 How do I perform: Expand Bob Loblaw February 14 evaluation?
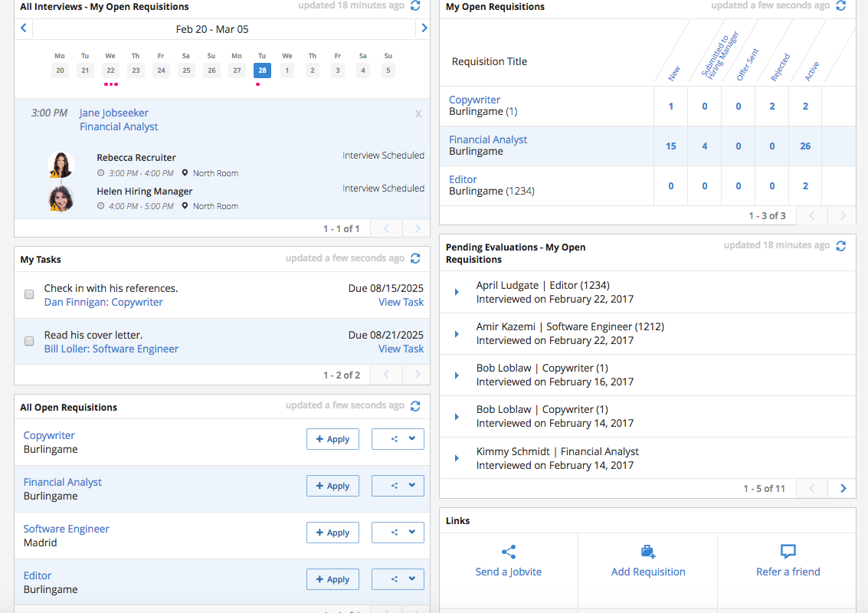coord(457,416)
